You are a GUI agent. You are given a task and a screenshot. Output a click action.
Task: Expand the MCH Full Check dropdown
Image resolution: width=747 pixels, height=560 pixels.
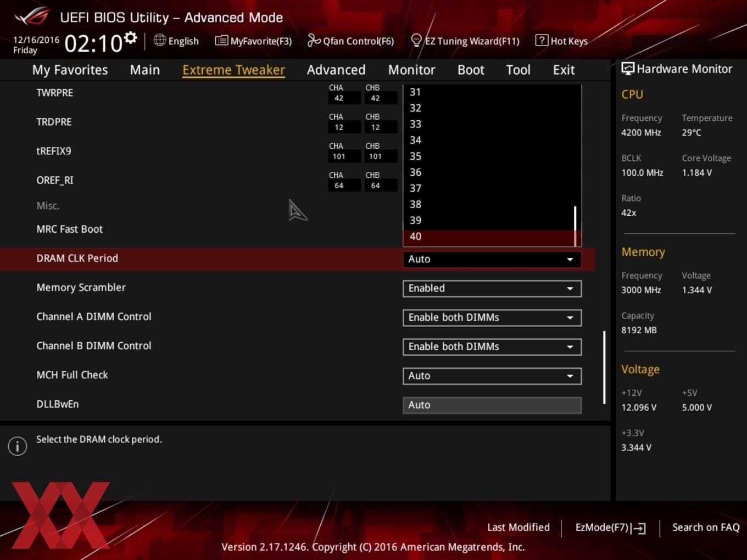click(492, 376)
